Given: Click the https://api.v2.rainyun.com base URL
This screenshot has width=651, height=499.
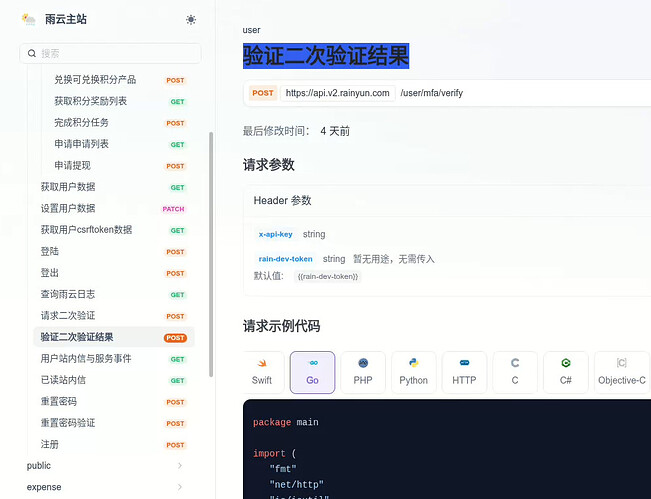Looking at the screenshot, I should click(337, 93).
